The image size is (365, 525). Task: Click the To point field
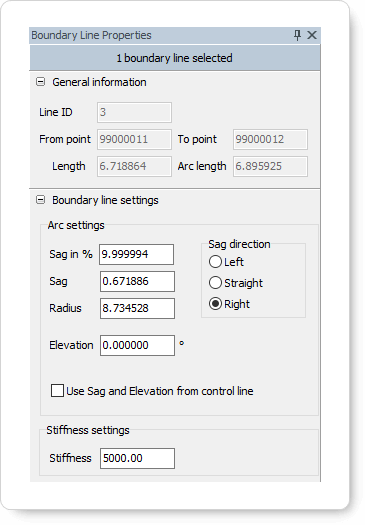271,140
